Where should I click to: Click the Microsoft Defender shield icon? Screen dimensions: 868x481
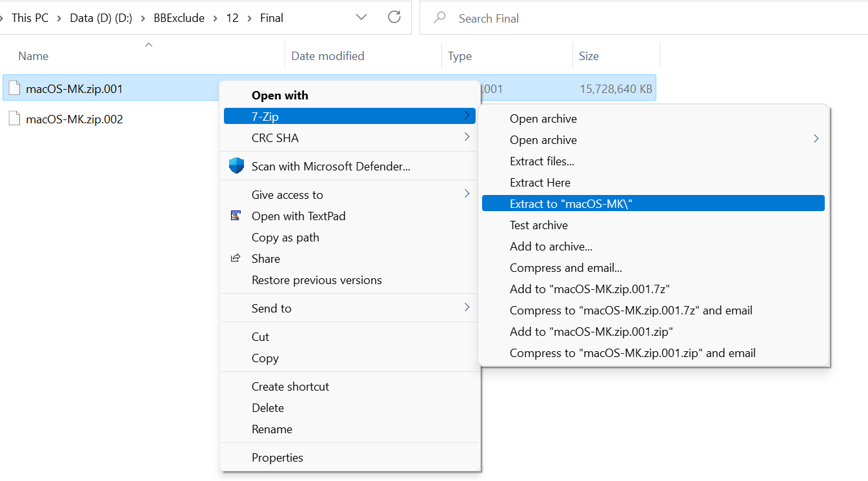[236, 166]
